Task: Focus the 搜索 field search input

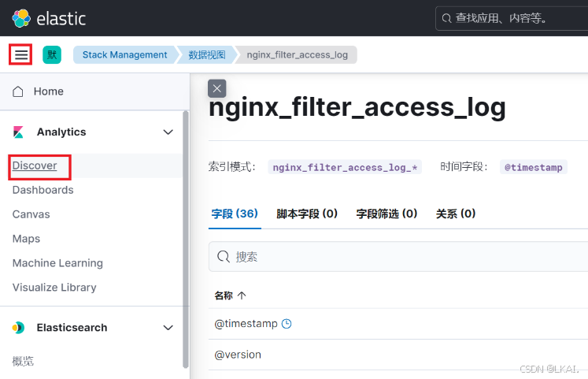Action: [x=398, y=257]
